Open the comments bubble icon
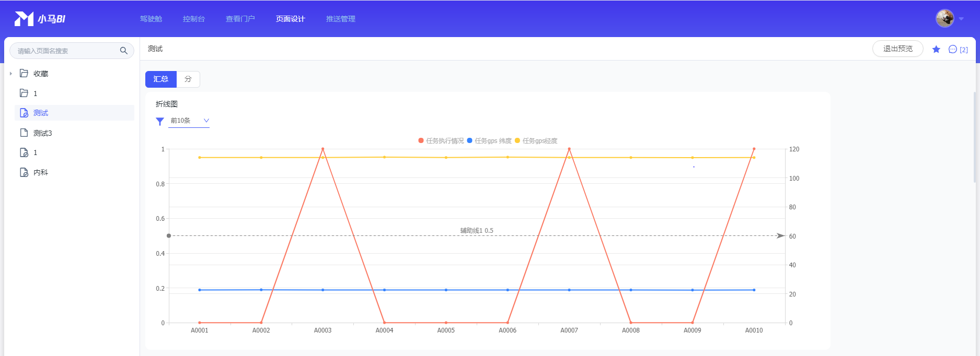Image resolution: width=980 pixels, height=356 pixels. point(953,49)
